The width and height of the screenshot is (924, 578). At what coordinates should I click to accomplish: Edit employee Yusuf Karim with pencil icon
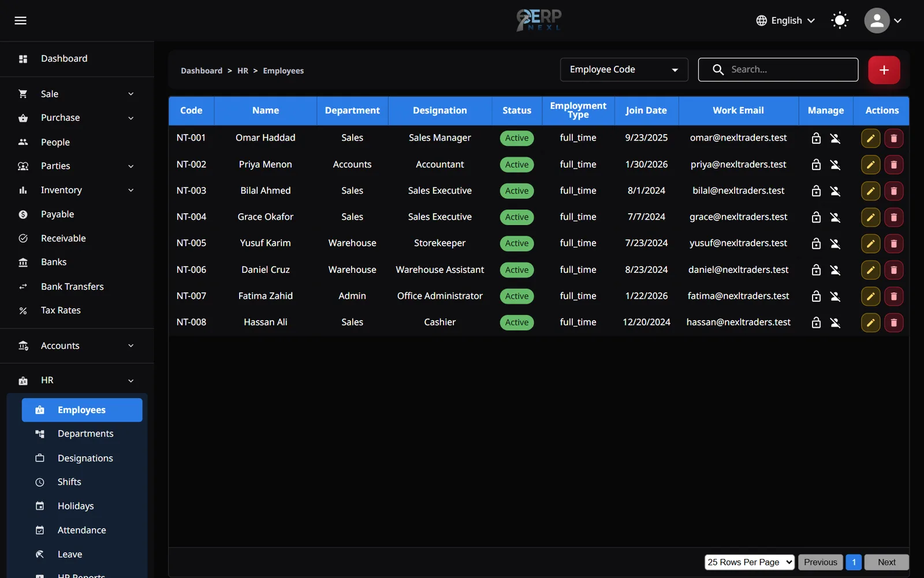click(870, 243)
